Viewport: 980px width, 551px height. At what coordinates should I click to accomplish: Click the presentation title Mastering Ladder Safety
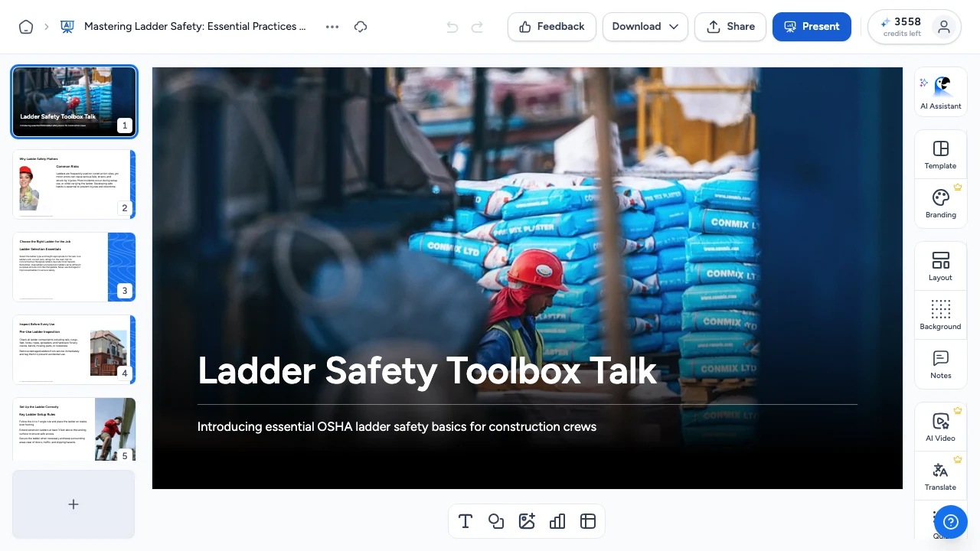[195, 27]
